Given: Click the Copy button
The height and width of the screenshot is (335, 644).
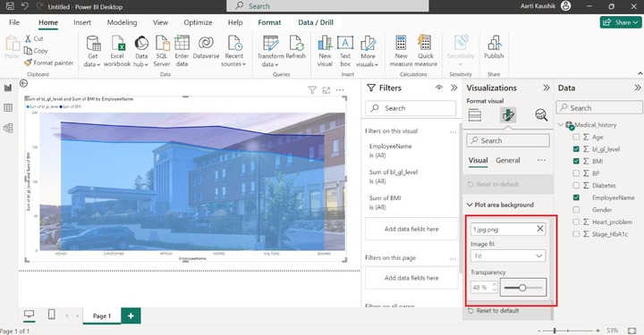Looking at the screenshot, I should (36, 51).
